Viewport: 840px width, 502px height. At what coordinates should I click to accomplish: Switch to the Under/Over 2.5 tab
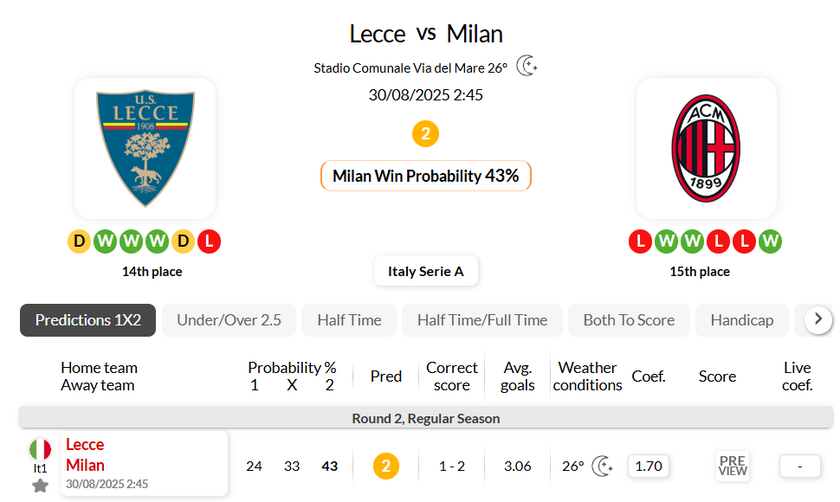[229, 320]
